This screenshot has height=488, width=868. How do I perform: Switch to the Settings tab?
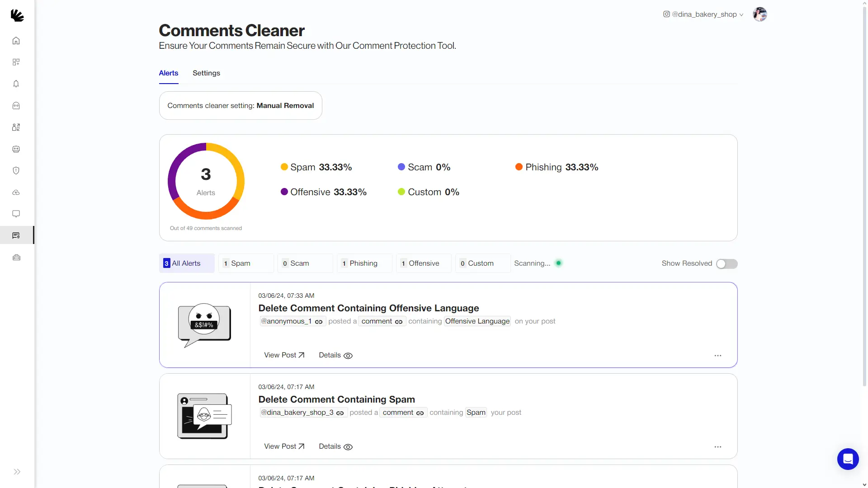pos(206,73)
